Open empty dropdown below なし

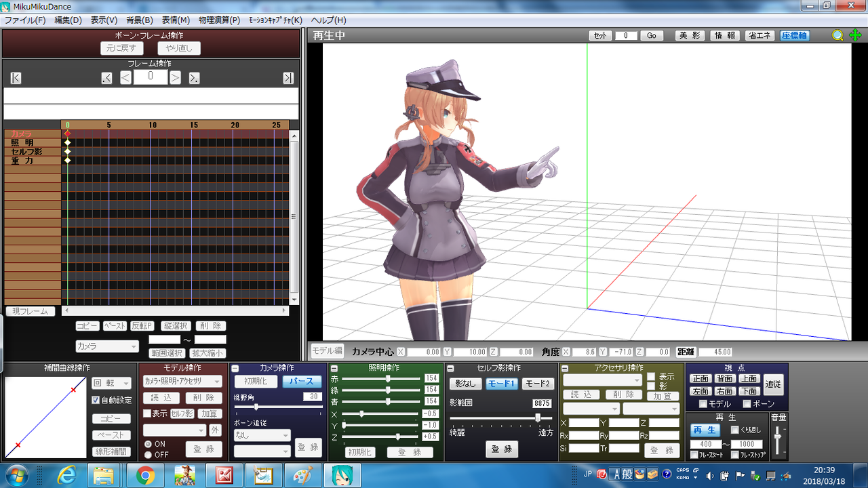point(262,451)
